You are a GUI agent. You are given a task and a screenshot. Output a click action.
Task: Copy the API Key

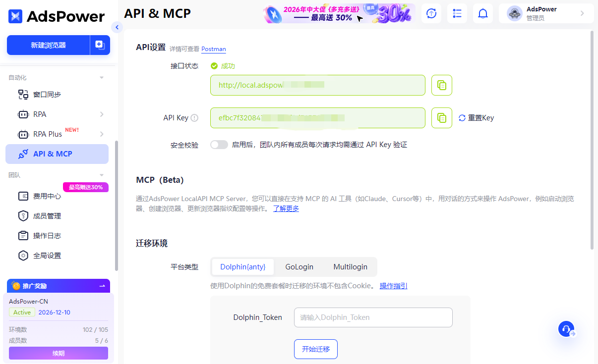[x=442, y=118]
